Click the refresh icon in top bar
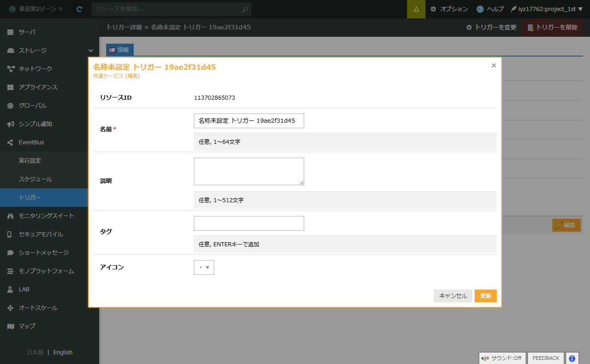The width and height of the screenshot is (590, 364). [x=79, y=9]
